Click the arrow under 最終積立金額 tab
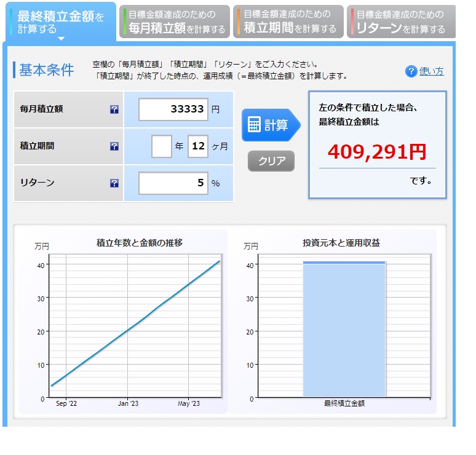The image size is (476, 455). pos(60,39)
